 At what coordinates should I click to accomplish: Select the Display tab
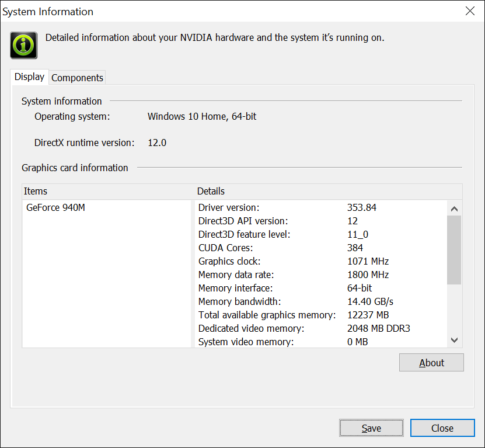point(29,77)
